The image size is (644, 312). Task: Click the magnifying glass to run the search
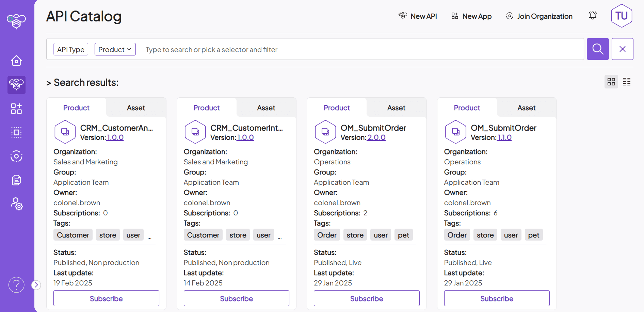click(598, 49)
